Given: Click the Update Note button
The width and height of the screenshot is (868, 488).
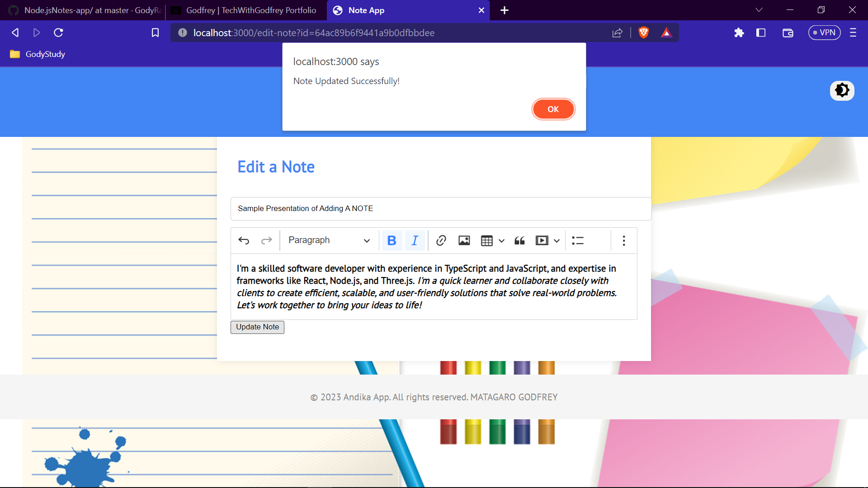Looking at the screenshot, I should (257, 327).
